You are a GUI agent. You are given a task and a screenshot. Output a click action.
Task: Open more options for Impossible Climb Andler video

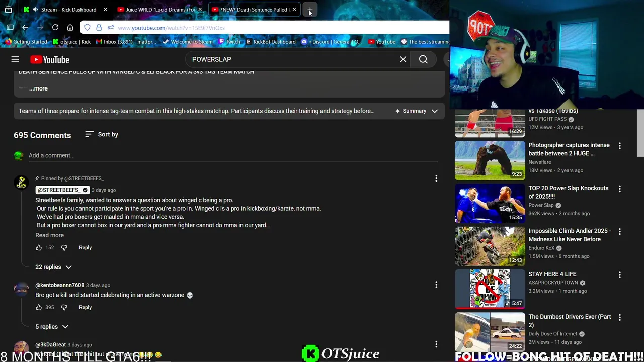click(620, 231)
